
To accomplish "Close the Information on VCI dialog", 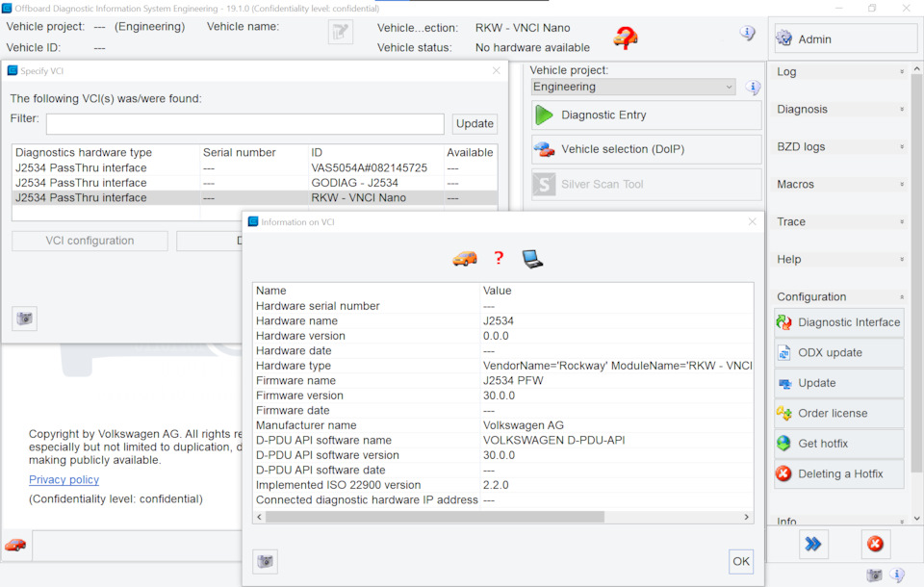I will 752,221.
